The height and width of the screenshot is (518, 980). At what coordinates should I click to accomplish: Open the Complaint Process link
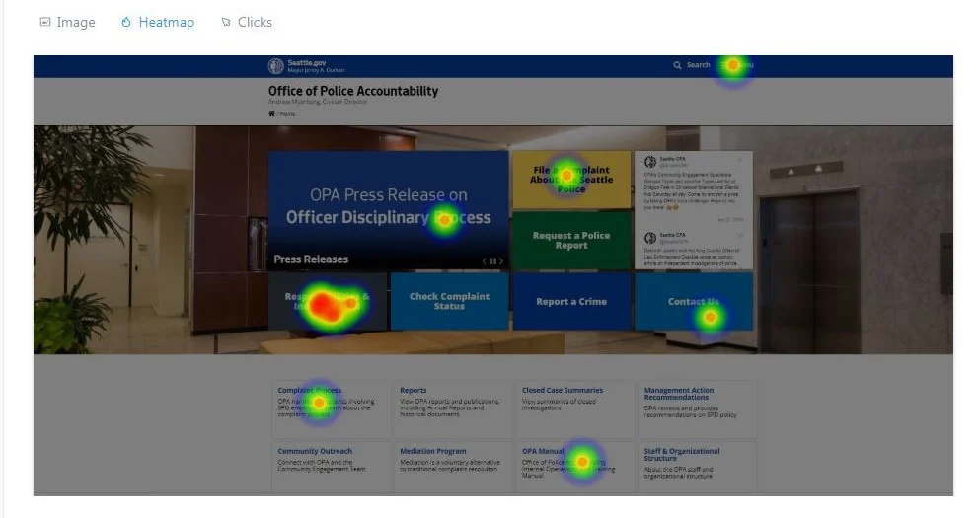[x=309, y=390]
